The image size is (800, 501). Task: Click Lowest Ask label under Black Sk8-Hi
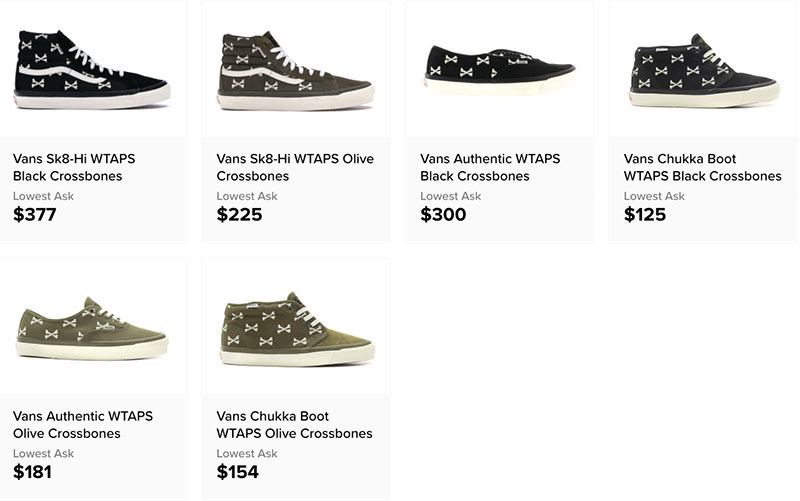click(x=43, y=196)
